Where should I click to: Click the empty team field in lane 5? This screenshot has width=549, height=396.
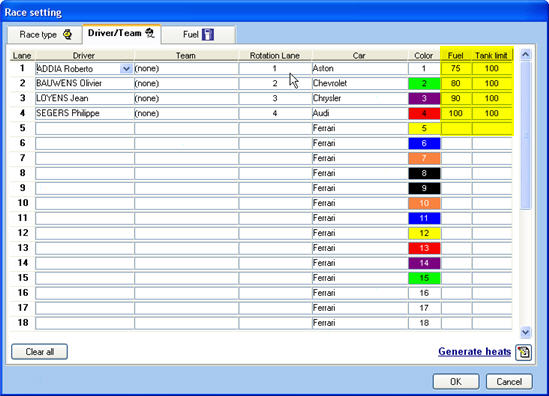click(186, 128)
